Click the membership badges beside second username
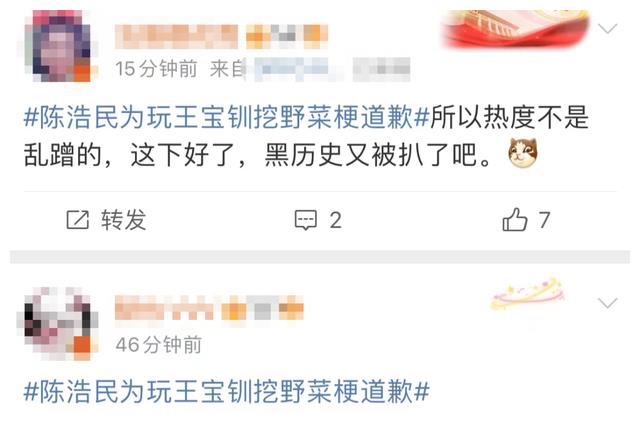The image size is (640, 422). 262,311
